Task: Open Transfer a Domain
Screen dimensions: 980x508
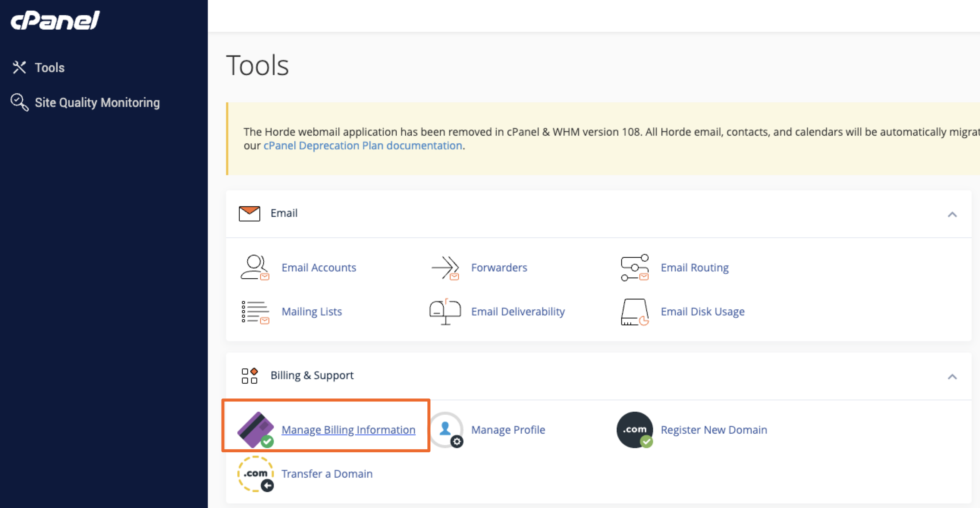Action: (x=327, y=474)
